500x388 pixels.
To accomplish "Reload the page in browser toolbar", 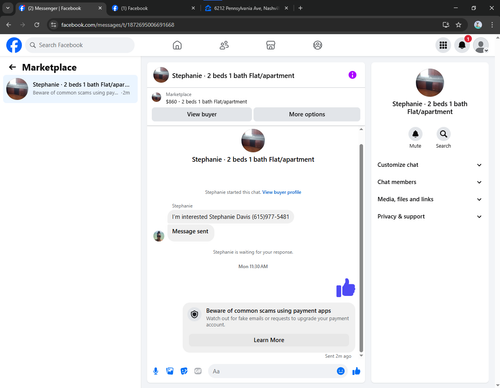I will click(37, 25).
